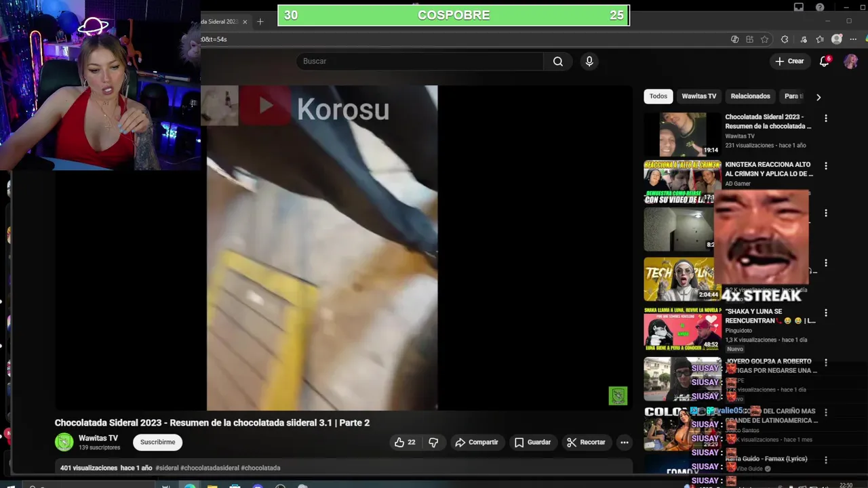Dislike the video with thumbs down

point(433,442)
